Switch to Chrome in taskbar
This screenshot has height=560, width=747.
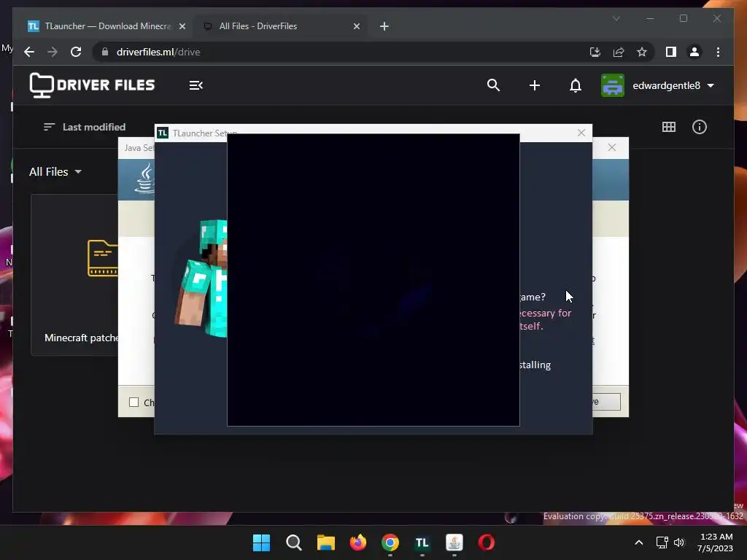[390, 542]
